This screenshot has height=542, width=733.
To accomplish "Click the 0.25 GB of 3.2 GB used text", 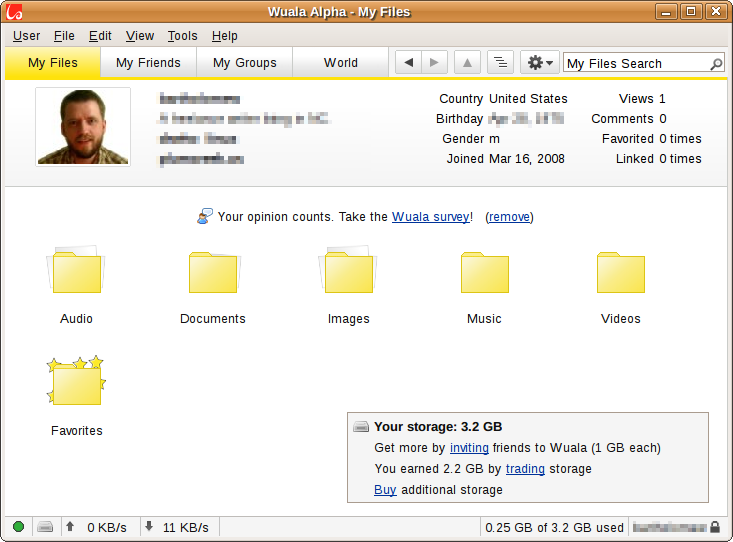I will coord(554,528).
